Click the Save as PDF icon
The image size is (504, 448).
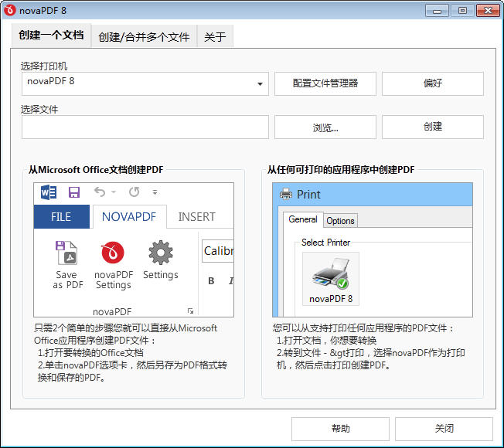68,253
